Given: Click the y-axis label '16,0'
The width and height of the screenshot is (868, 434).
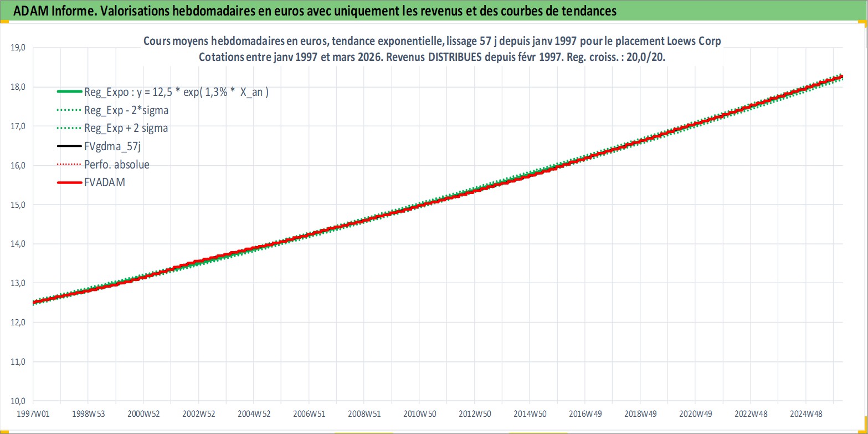Looking at the screenshot, I should coord(18,165).
